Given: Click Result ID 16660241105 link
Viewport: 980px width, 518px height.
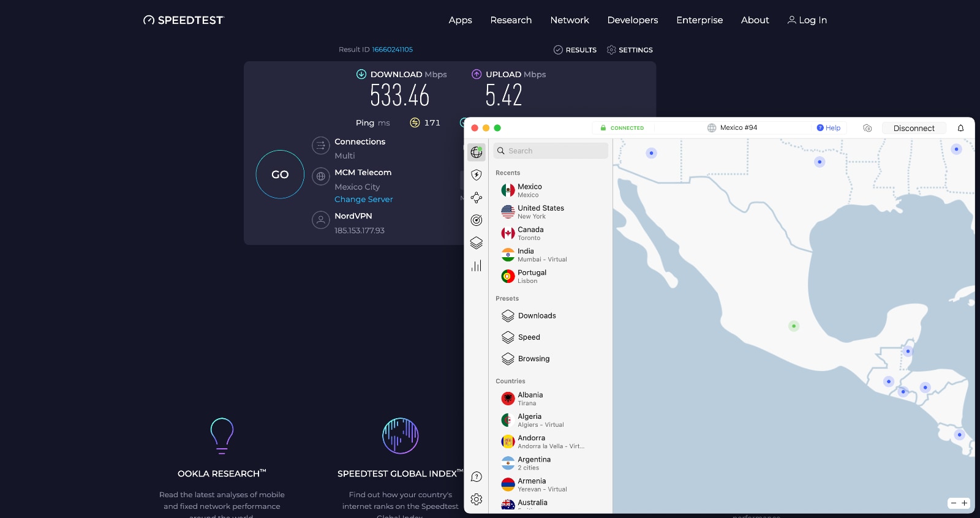Looking at the screenshot, I should [393, 50].
